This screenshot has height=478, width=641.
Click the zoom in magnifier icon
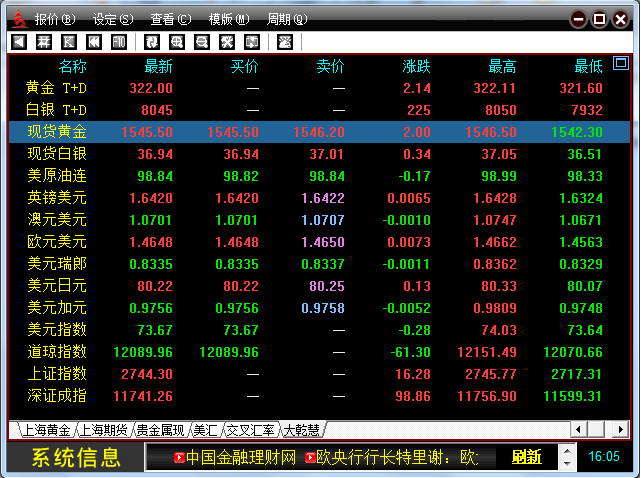coord(177,42)
